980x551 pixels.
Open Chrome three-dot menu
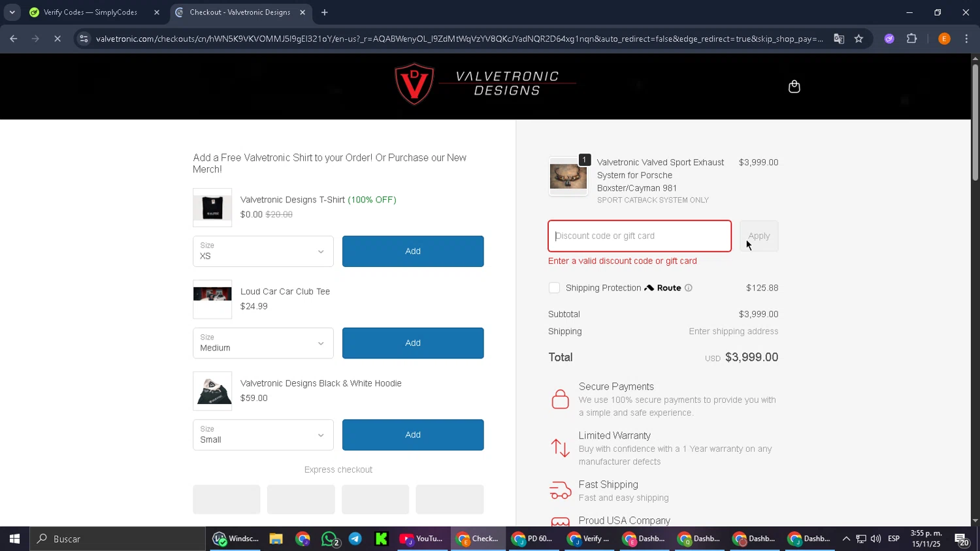click(x=966, y=39)
